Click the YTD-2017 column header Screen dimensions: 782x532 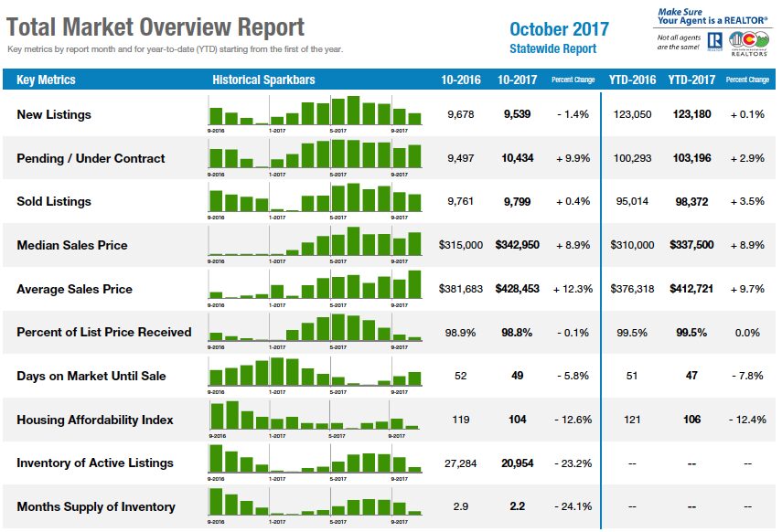click(x=691, y=80)
